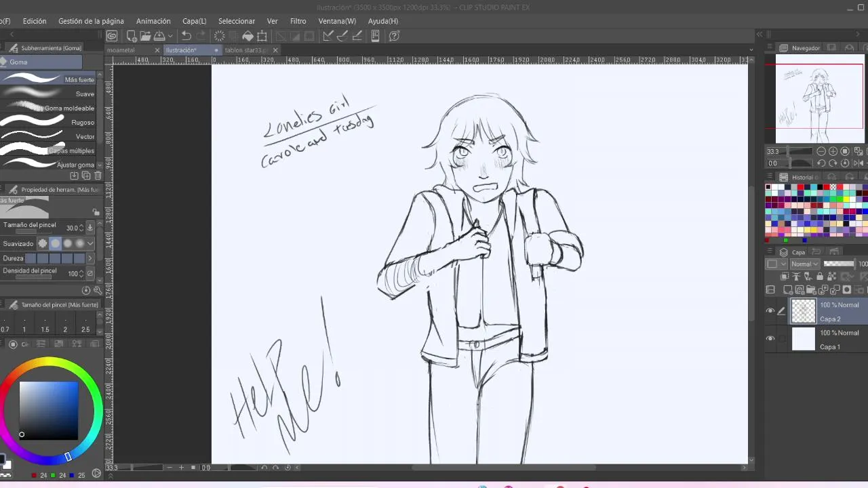Redo the undone action
Screen dimensions: 868x488
pyautogui.click(x=201, y=36)
